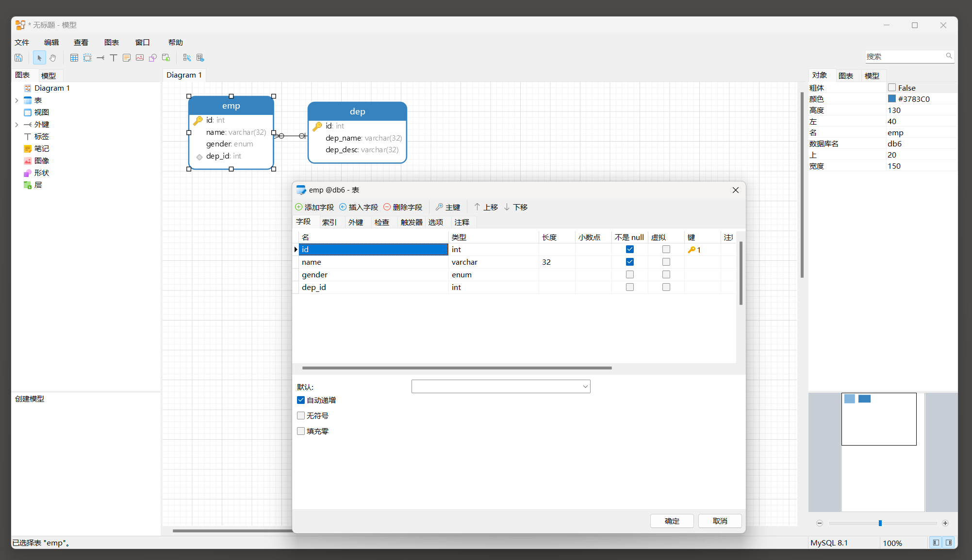Click the dialog horizontal scrollbar
Viewport: 972px width, 560px height.
457,368
